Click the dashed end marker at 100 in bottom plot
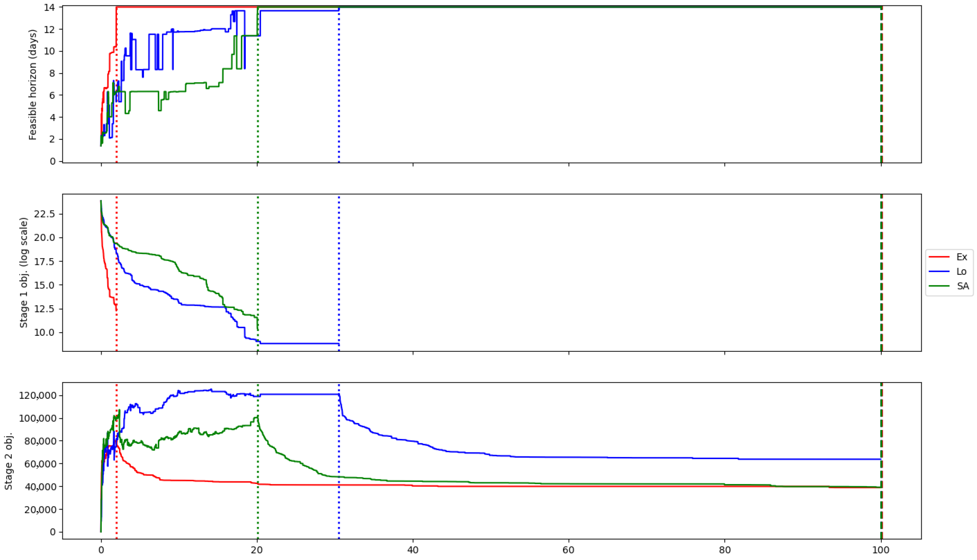Screen dimensions: 977x560 (882, 461)
